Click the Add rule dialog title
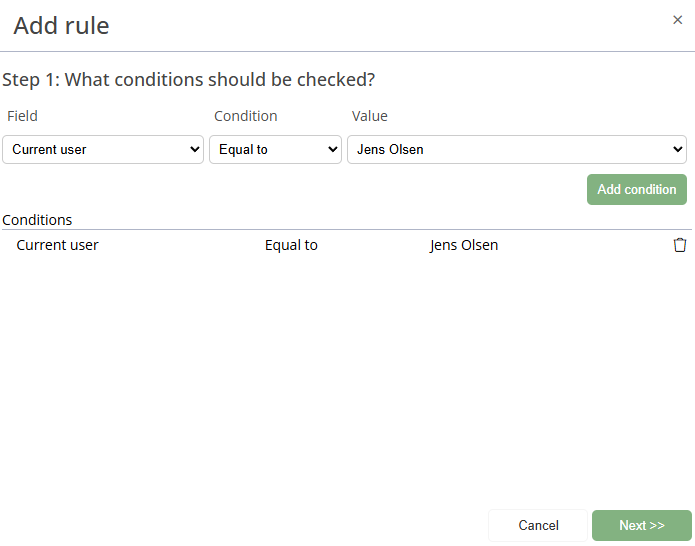Screen dimensions: 695x546 [61, 26]
